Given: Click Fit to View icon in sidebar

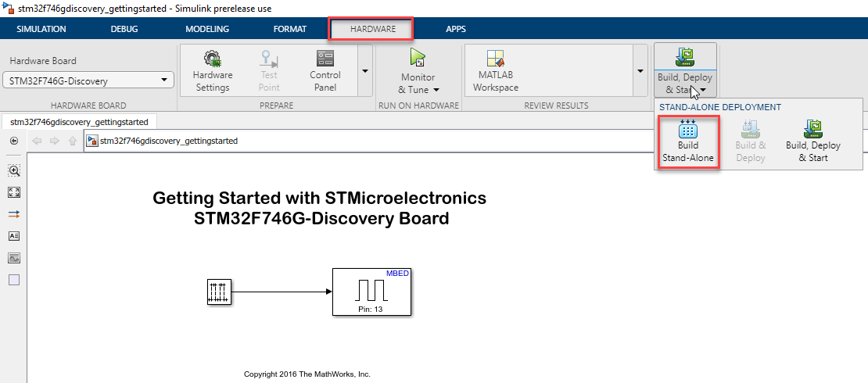Looking at the screenshot, I should [14, 192].
